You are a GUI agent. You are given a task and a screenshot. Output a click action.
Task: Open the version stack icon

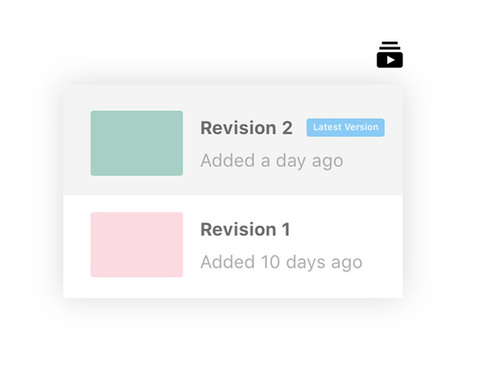pyautogui.click(x=390, y=55)
